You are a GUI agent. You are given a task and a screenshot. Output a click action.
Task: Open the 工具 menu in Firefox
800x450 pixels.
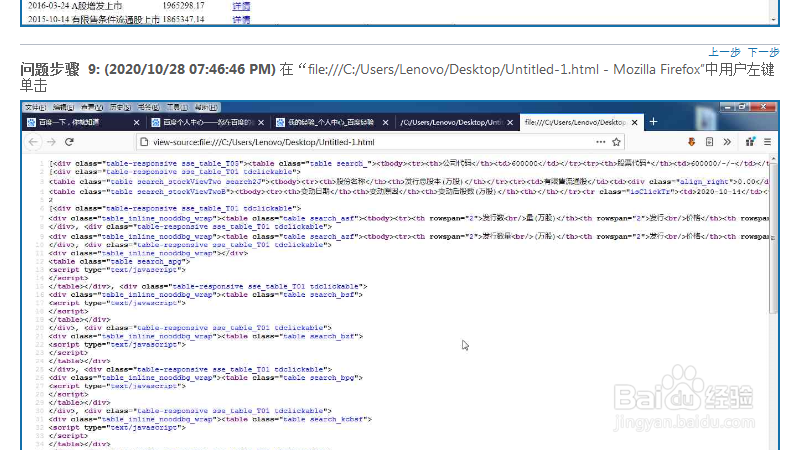177,107
